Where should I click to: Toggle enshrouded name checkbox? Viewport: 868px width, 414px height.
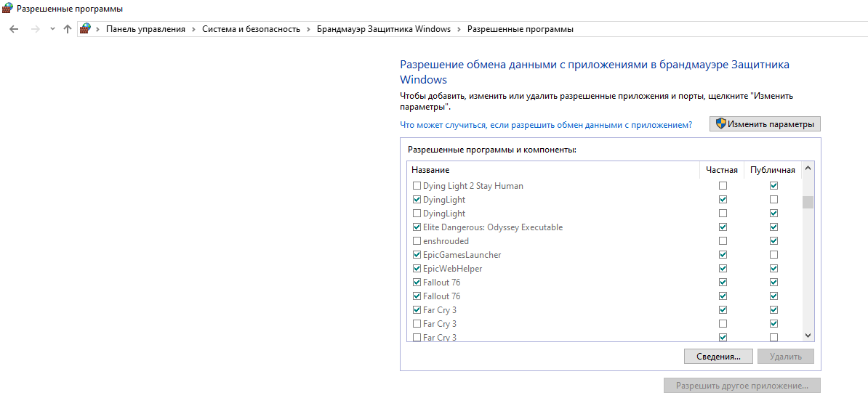[417, 241]
